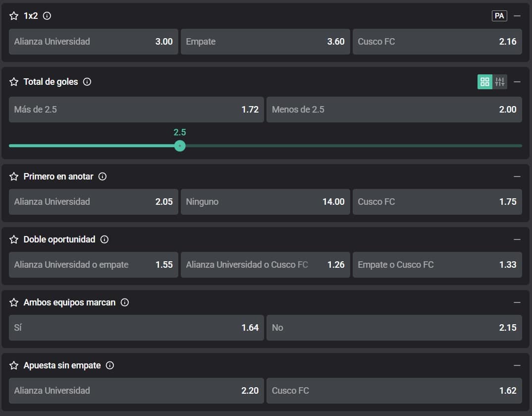Click star icon beside Ambos equipos marcan
The height and width of the screenshot is (416, 532).
click(14, 302)
